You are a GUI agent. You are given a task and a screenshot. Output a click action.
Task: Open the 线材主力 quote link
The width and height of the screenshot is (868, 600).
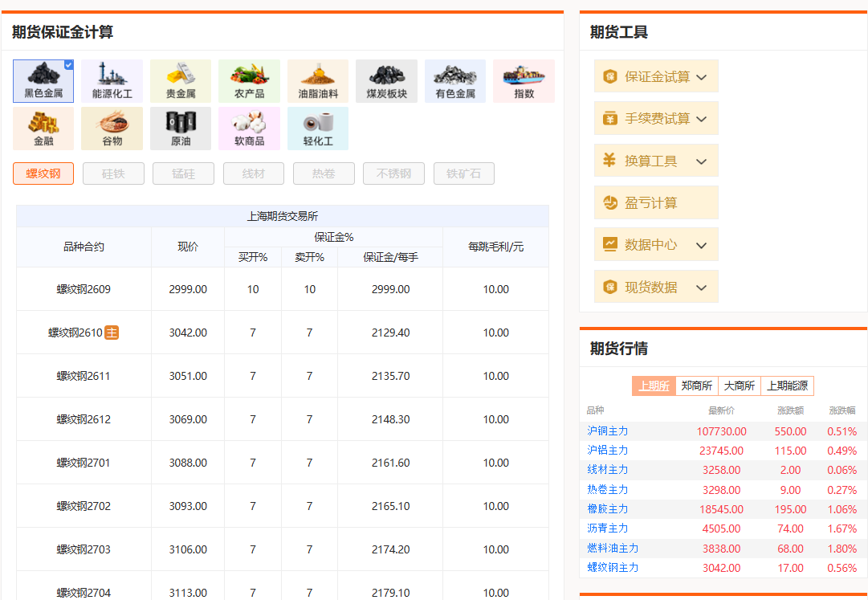[x=607, y=470]
